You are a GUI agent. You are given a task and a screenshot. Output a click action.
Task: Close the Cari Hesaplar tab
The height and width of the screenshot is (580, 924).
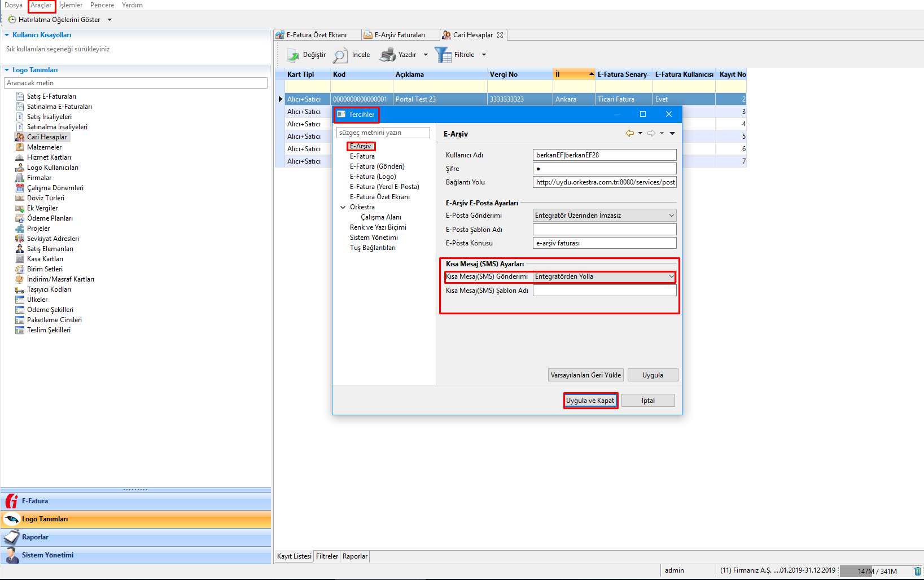tap(500, 35)
